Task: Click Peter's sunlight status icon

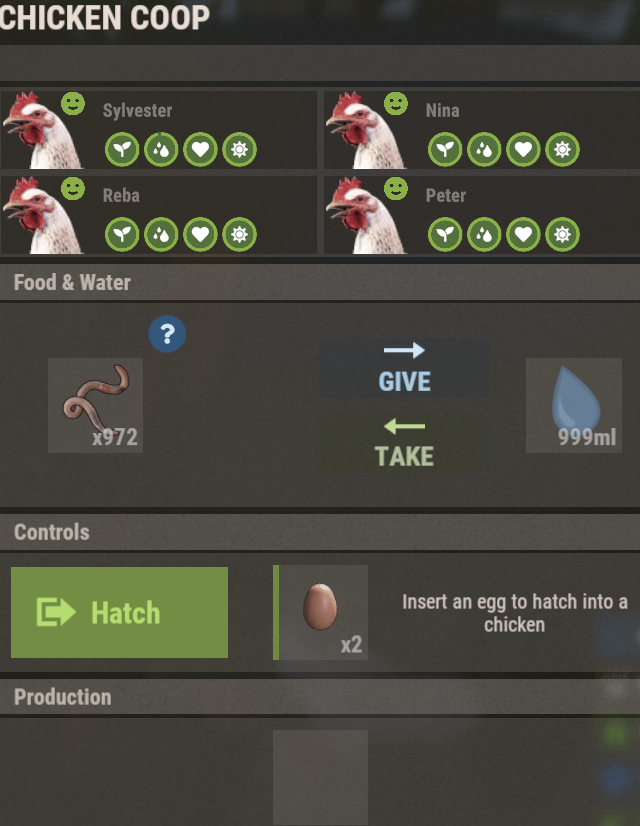Action: coord(563,234)
